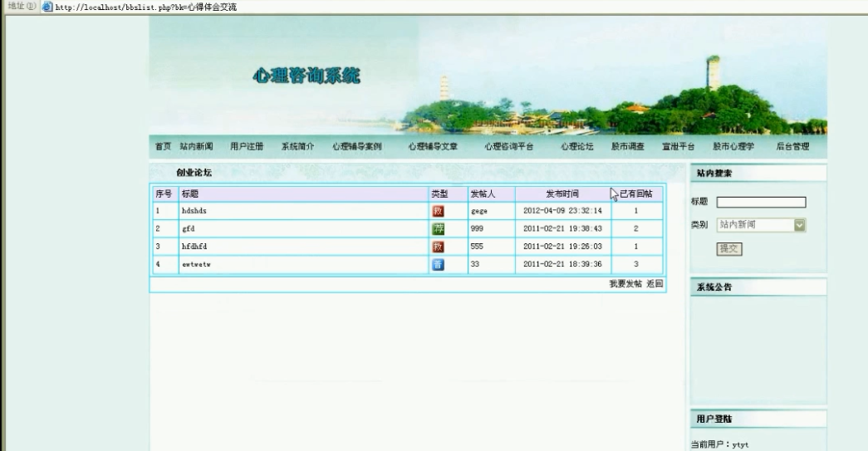Viewport: 868px width, 451px height.
Task: Open the post titled hdshds
Action: [194, 211]
